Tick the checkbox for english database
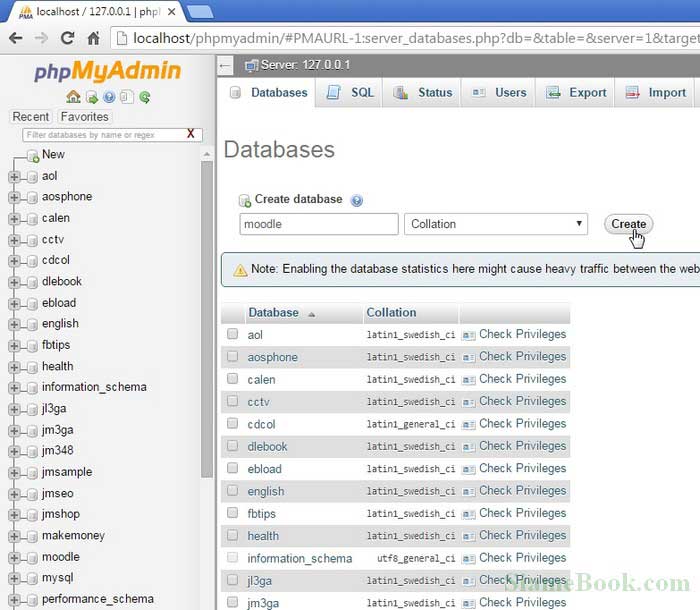700x610 pixels. pyautogui.click(x=233, y=490)
